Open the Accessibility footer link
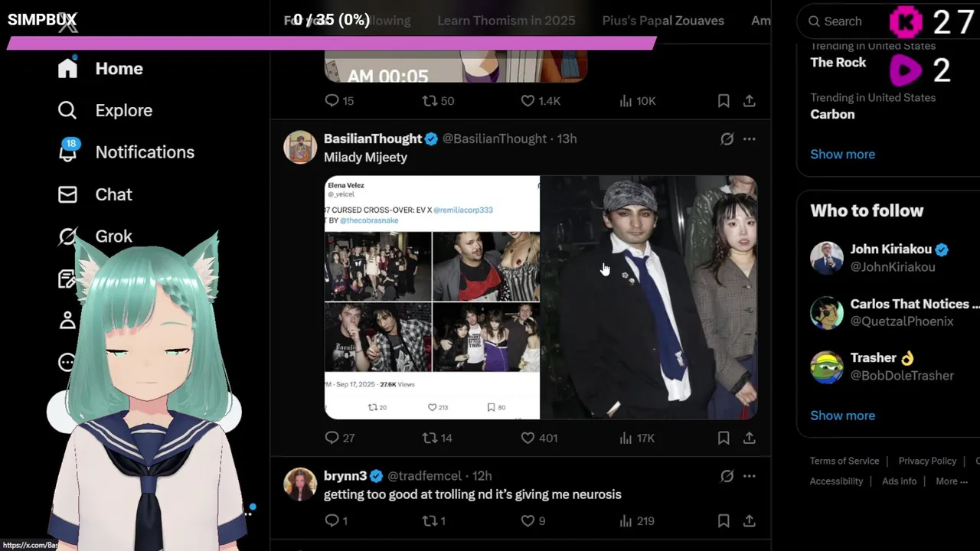Viewport: 980px width, 551px height. (836, 481)
